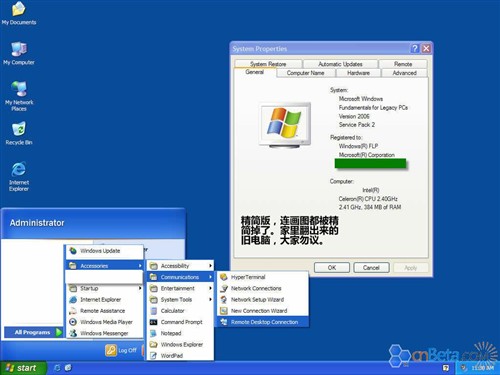Select the General tab

tap(255, 72)
